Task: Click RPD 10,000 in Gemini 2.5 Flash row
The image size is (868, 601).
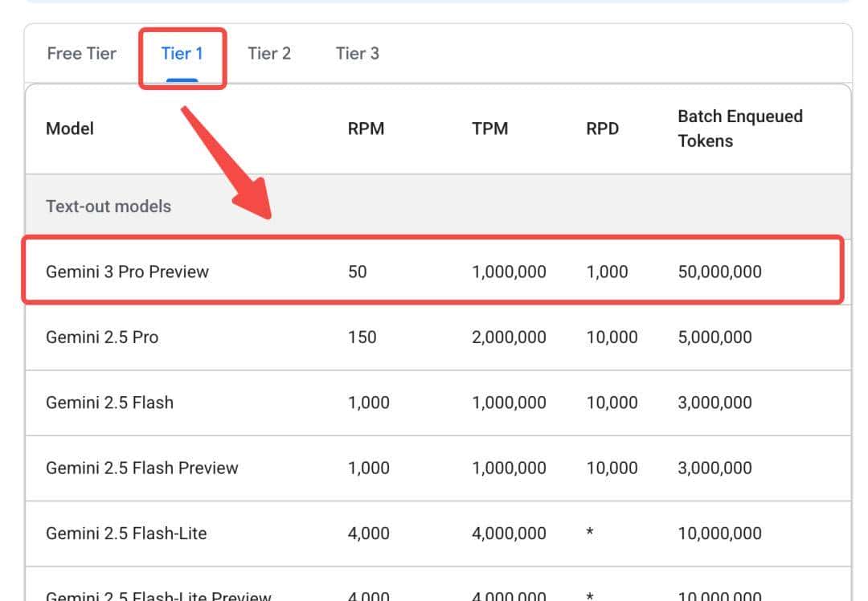Action: tap(612, 403)
